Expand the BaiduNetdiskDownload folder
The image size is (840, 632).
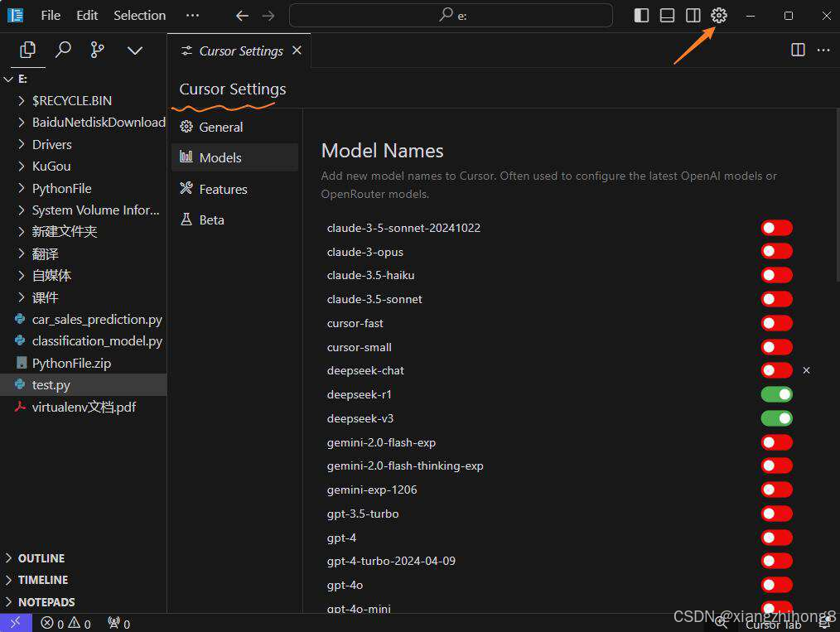point(84,122)
